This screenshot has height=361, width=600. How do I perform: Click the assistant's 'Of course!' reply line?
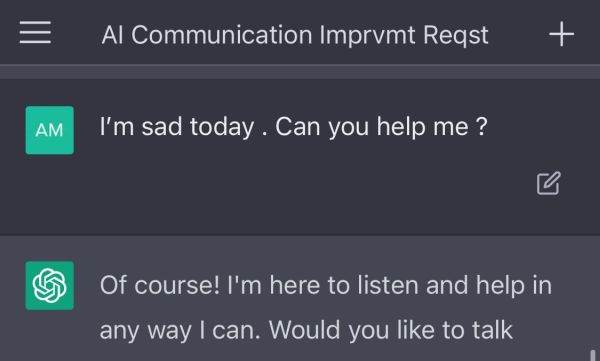pos(326,286)
